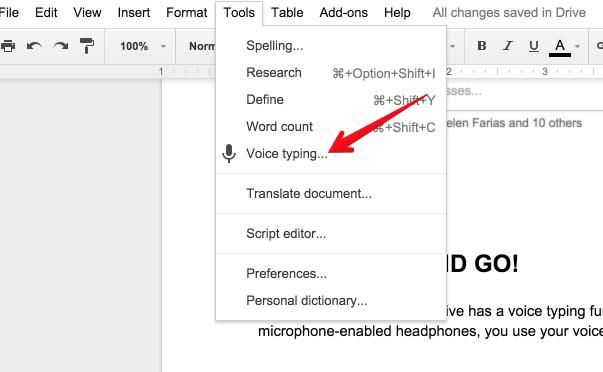
Task: Select the Paint format tool
Action: click(87, 46)
